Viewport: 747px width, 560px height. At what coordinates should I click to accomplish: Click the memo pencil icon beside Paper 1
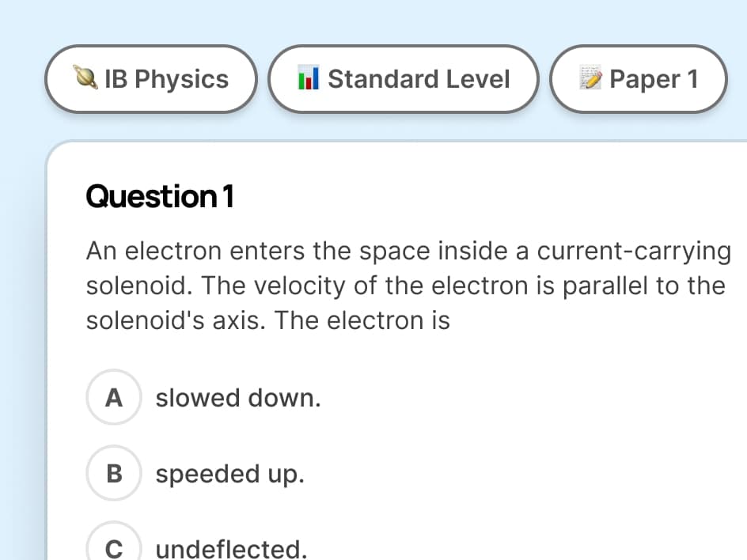pos(590,79)
